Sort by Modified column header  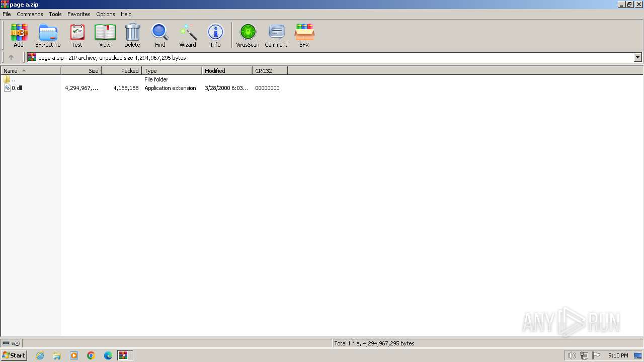tap(227, 71)
